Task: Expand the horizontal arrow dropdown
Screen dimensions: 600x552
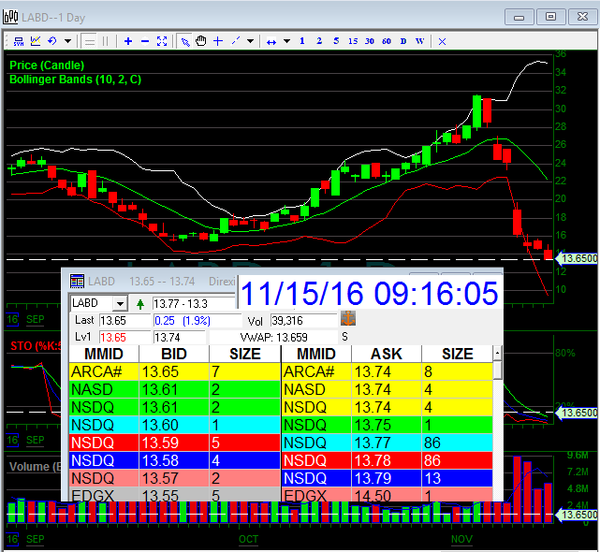Action: (x=286, y=41)
